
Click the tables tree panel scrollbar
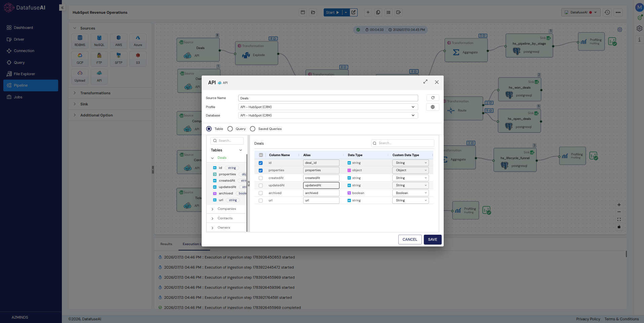(247, 193)
